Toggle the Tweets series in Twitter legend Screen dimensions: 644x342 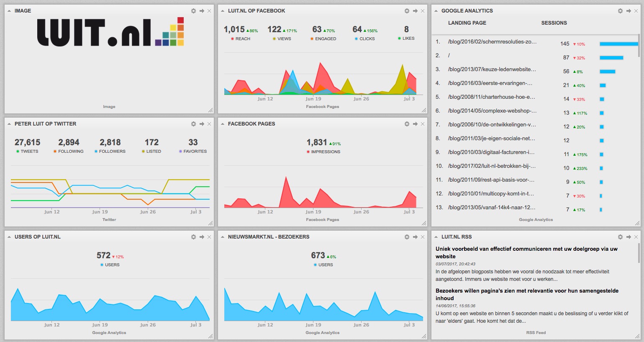click(27, 151)
